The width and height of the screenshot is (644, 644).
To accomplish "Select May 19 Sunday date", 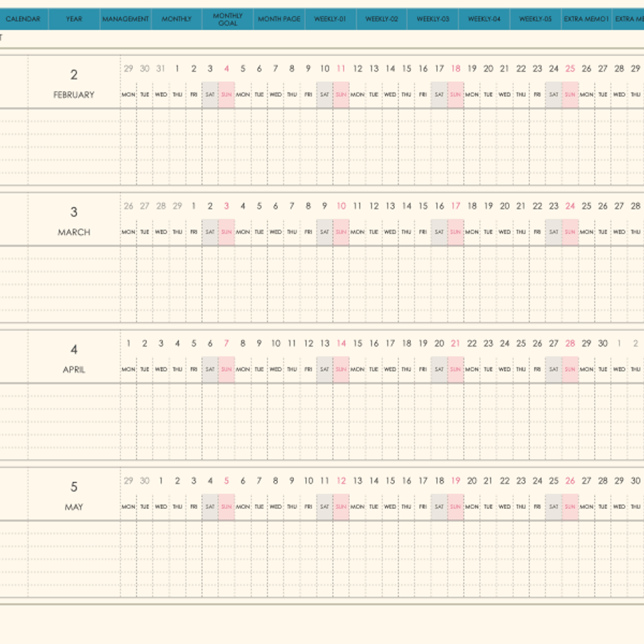I will tap(456, 481).
